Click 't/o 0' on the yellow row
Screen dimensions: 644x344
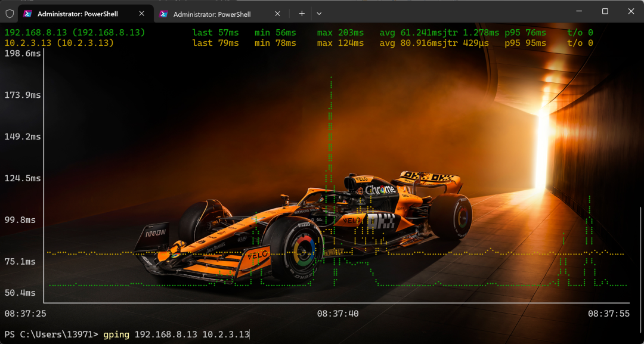coord(580,43)
